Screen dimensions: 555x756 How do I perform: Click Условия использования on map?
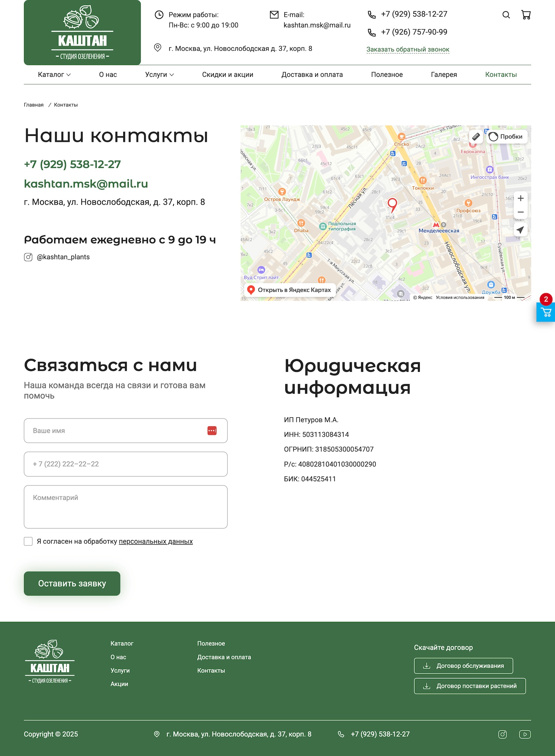[x=460, y=298]
